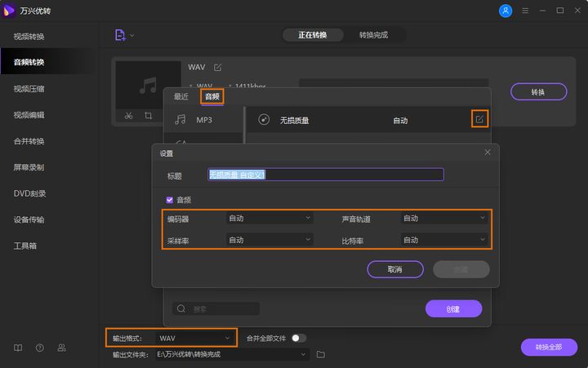The image size is (588, 368).
Task: Open 视频编辑 in sidebar
Action: [29, 115]
